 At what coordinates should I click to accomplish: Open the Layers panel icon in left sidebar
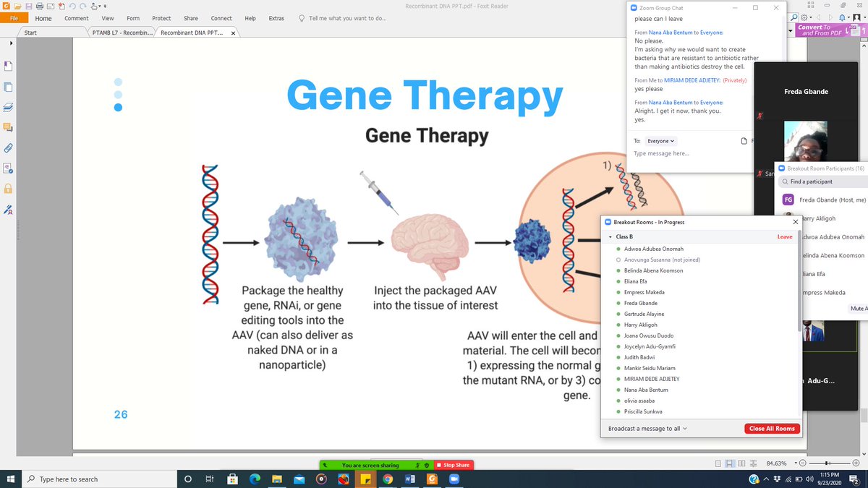point(8,107)
